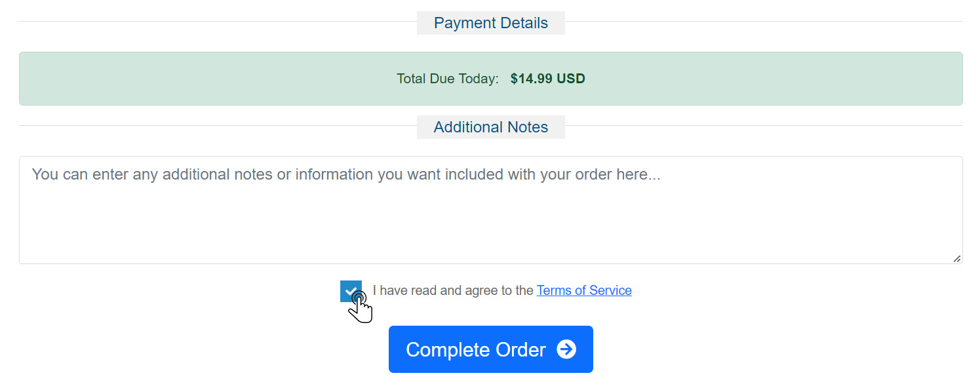This screenshot has height=386, width=980.
Task: Click the Total Due Today label
Action: click(x=448, y=79)
